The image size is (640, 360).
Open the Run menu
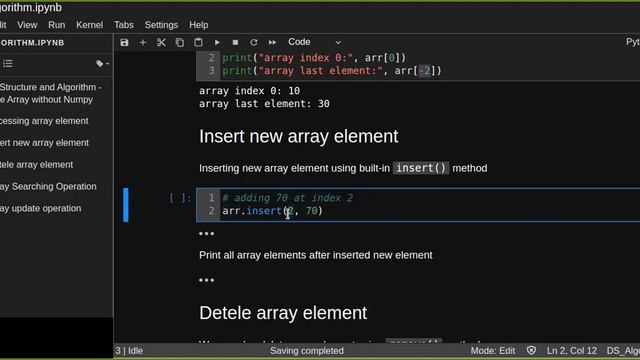tap(56, 25)
